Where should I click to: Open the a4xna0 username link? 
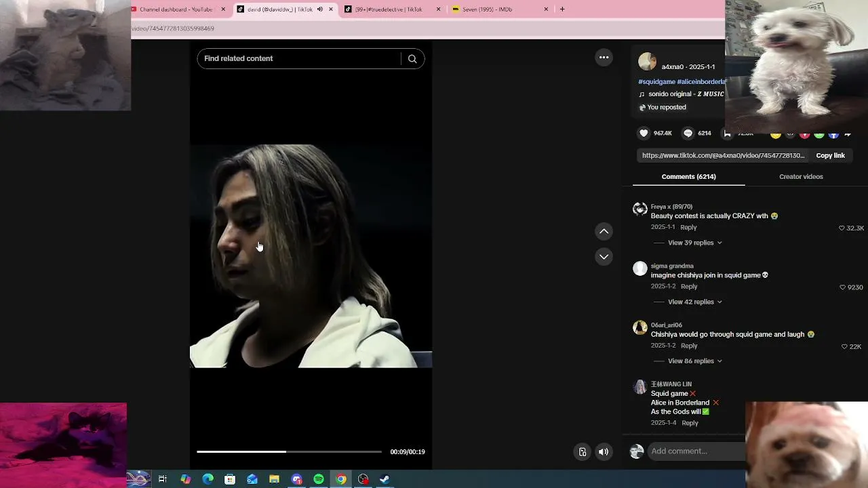pos(673,67)
